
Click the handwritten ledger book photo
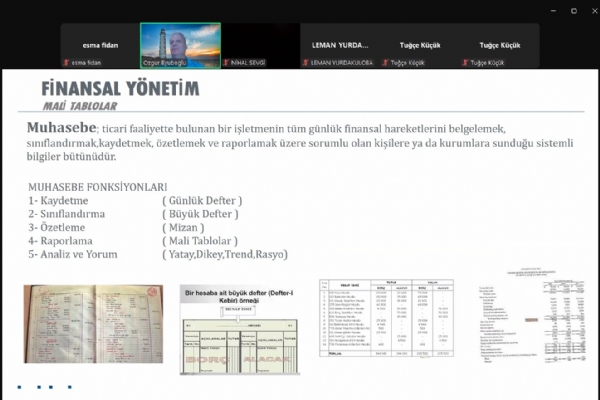93,323
